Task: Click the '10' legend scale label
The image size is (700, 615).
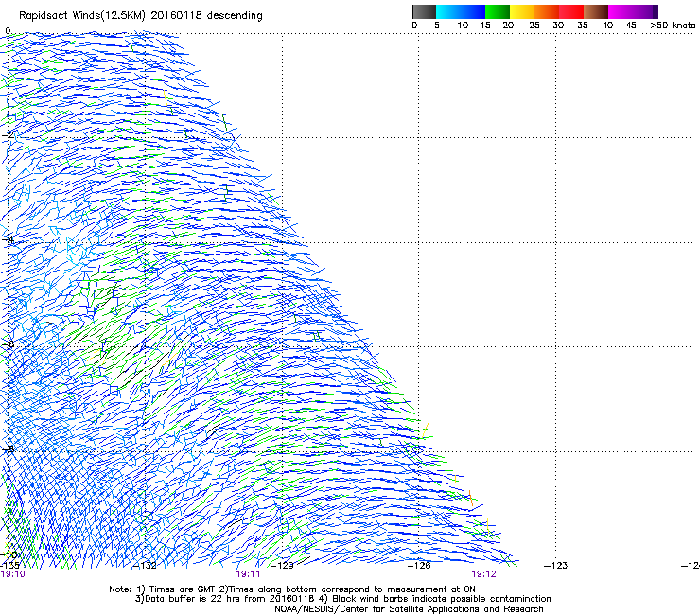Action: 463,26
